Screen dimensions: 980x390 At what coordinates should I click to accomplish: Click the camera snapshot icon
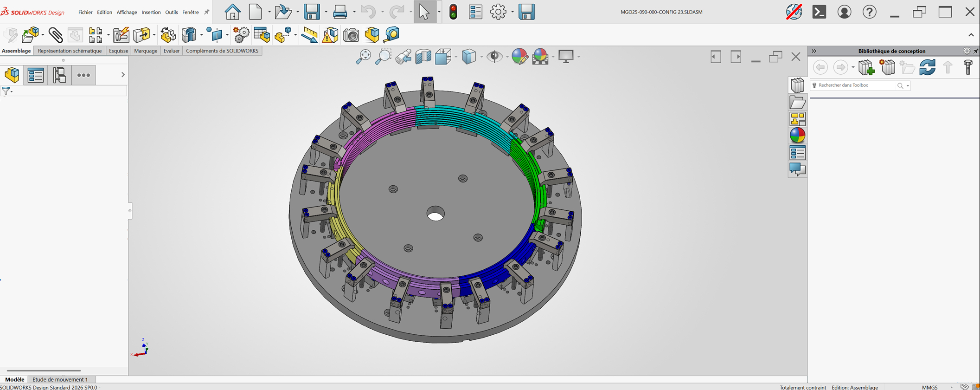(x=351, y=35)
